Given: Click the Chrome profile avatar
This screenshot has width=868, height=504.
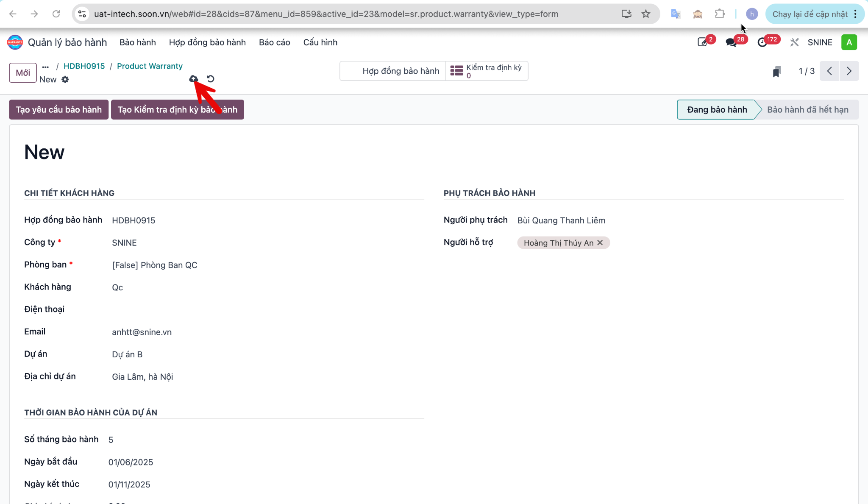Looking at the screenshot, I should pyautogui.click(x=752, y=14).
